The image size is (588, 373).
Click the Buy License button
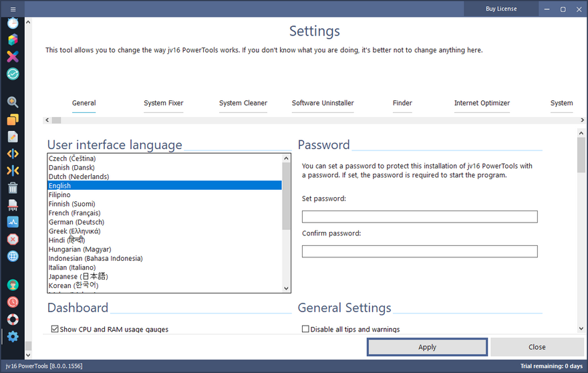click(x=501, y=9)
